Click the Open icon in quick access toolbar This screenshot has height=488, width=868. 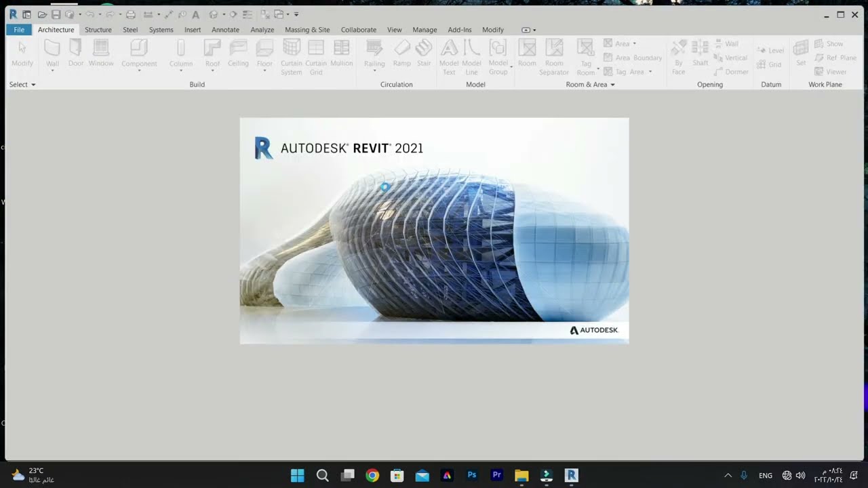[x=42, y=14]
